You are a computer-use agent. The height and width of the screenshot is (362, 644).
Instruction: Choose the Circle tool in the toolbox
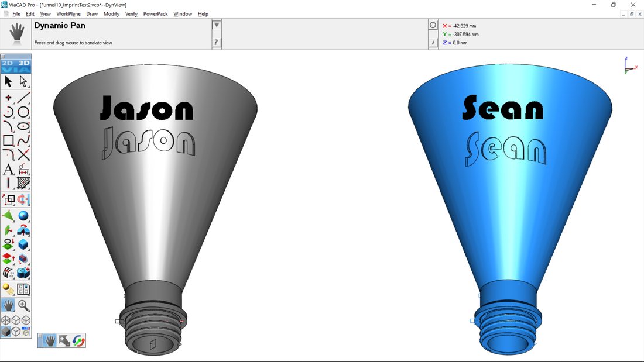pyautogui.click(x=23, y=112)
